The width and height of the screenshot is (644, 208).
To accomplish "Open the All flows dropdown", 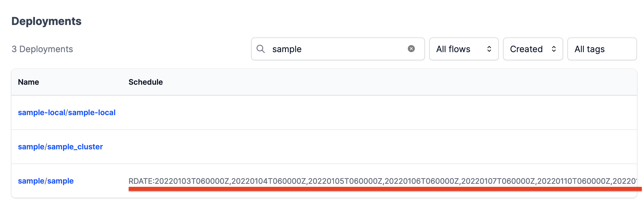I will click(x=463, y=49).
